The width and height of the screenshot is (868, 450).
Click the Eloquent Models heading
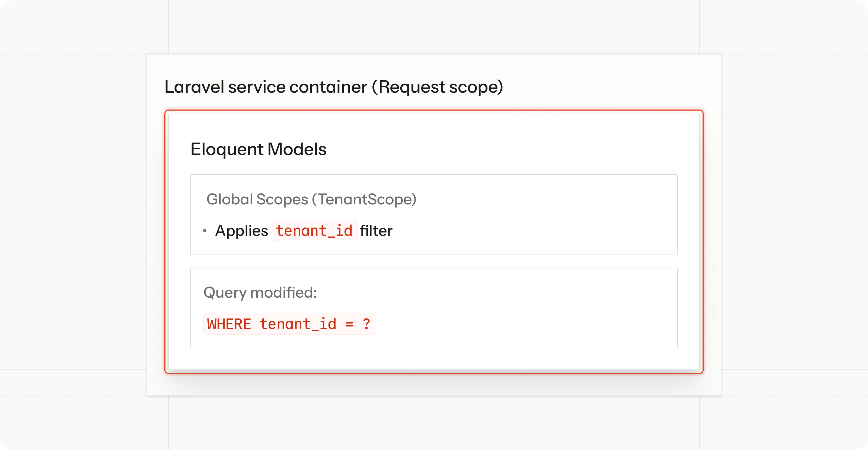(258, 149)
